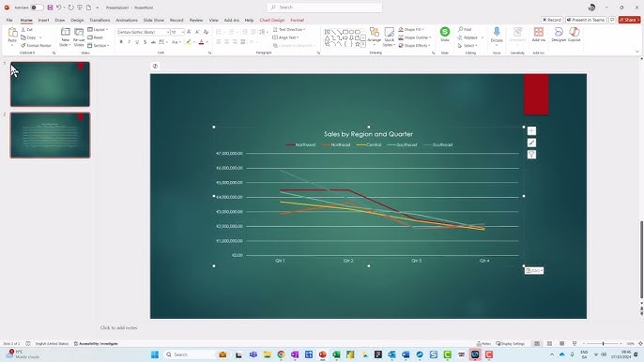Expand the font name dropdown
The width and height of the screenshot is (644, 362).
167,32
